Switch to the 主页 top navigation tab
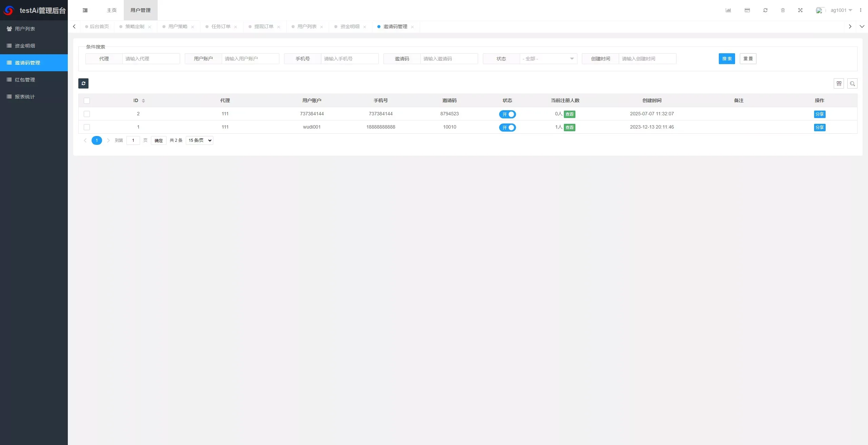Image resolution: width=868 pixels, height=445 pixels. click(112, 10)
